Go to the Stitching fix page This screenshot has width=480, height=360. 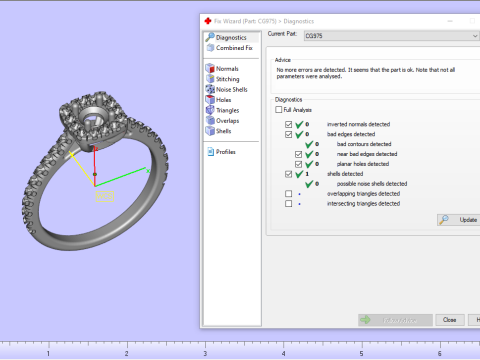point(228,79)
